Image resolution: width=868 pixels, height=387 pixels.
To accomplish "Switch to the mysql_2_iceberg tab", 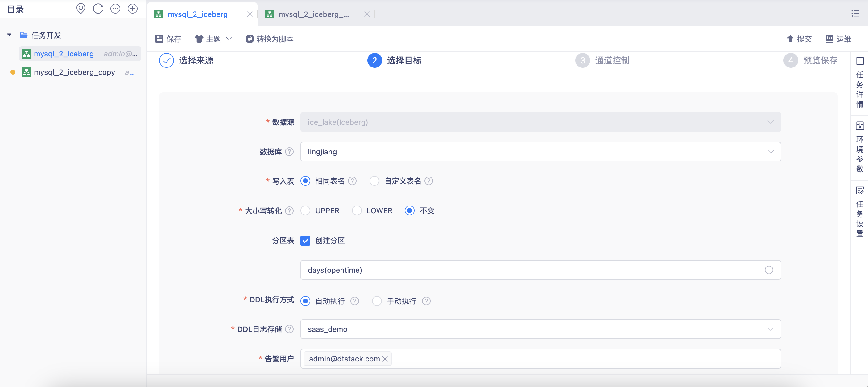I will pos(198,14).
